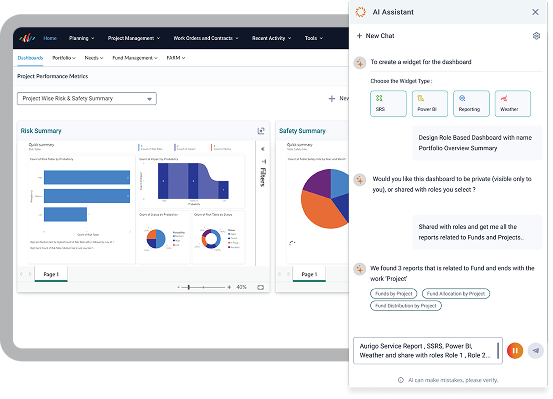This screenshot has height=399, width=553.
Task: Open AI Assistant settings gear icon
Action: click(536, 36)
